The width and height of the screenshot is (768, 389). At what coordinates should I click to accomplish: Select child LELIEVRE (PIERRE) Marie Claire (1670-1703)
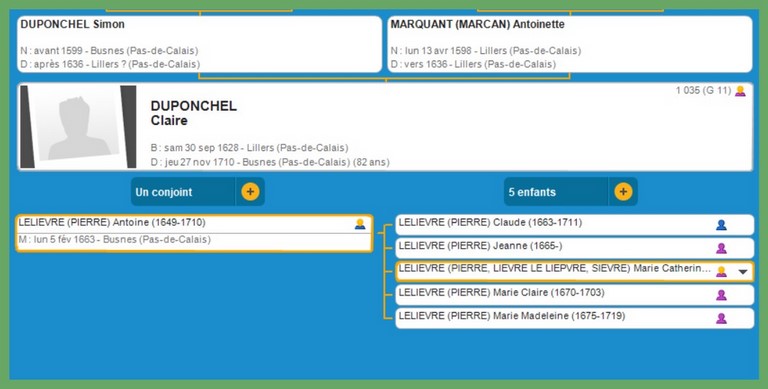tap(575, 295)
